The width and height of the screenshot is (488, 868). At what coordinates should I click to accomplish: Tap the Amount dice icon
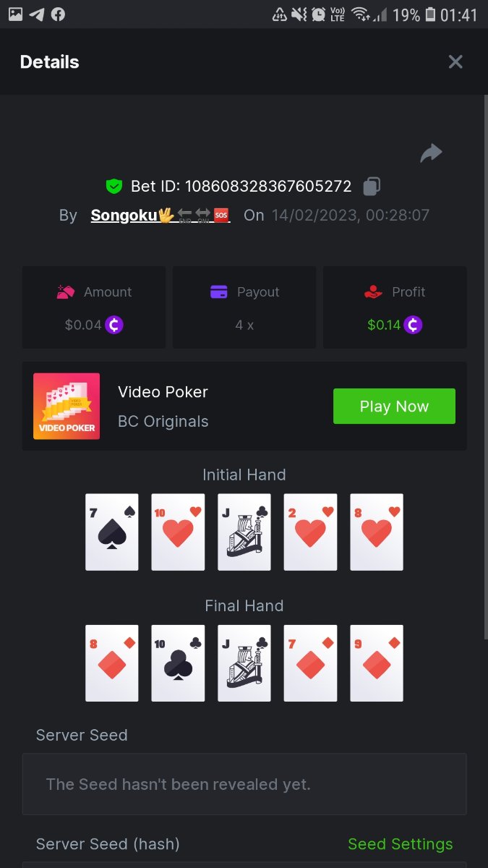point(66,292)
